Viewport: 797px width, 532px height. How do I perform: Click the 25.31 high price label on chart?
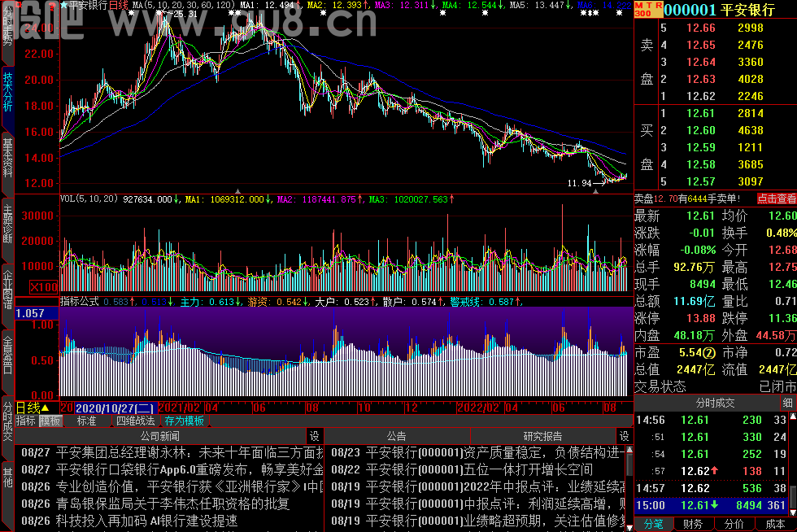point(185,15)
